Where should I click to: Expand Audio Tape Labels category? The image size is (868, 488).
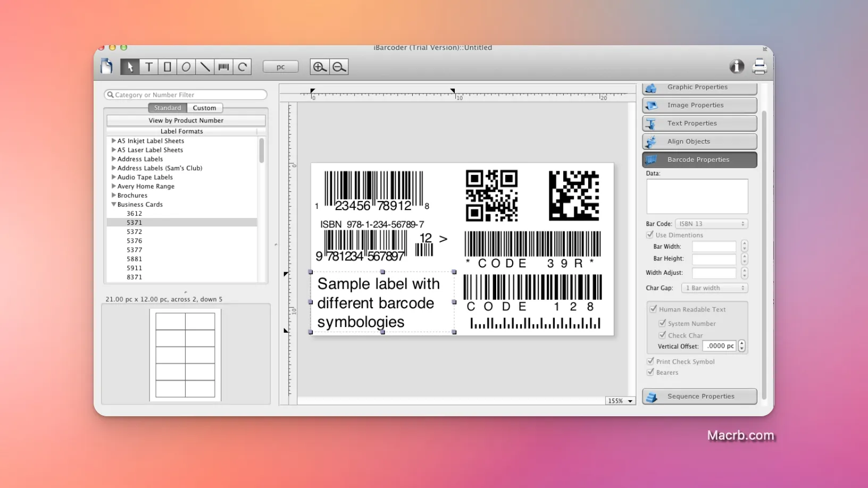coord(113,177)
